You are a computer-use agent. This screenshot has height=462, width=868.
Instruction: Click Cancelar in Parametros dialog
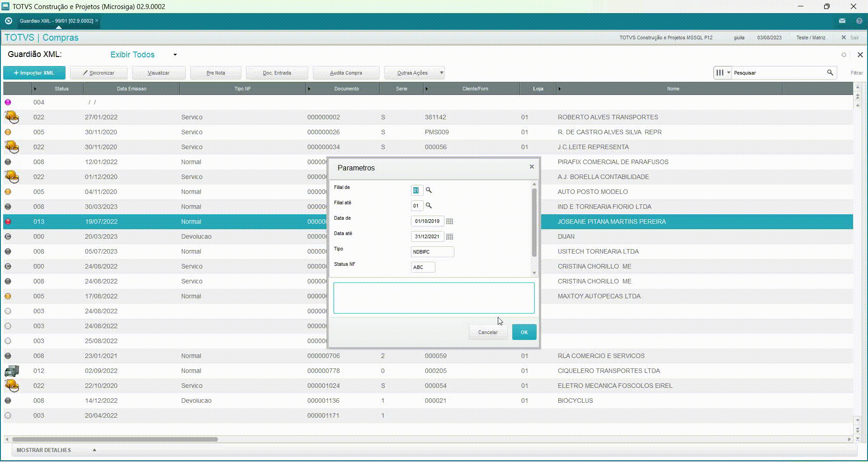(488, 332)
